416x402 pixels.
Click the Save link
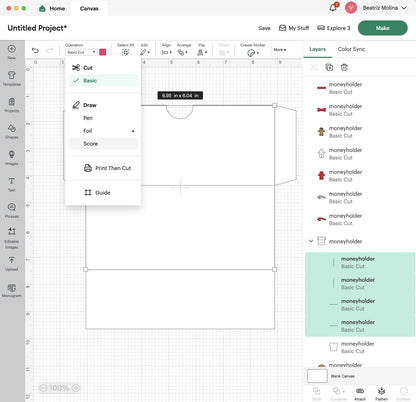click(x=264, y=28)
